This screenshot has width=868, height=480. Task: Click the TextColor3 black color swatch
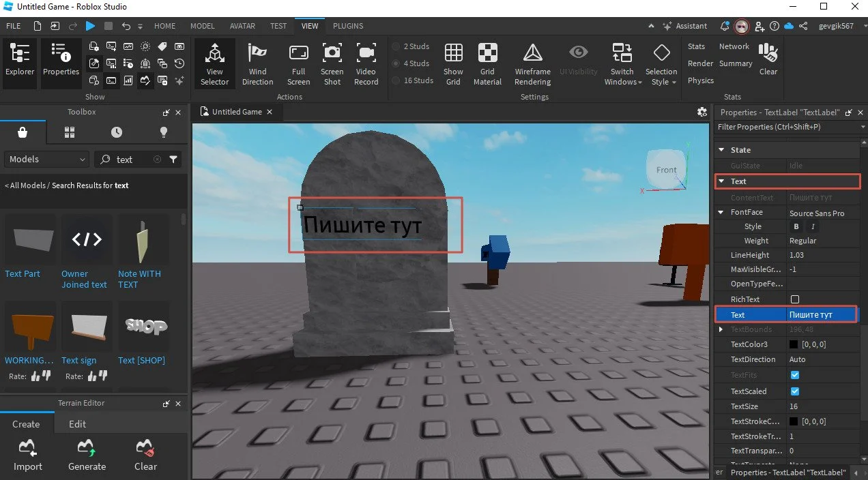(x=794, y=345)
